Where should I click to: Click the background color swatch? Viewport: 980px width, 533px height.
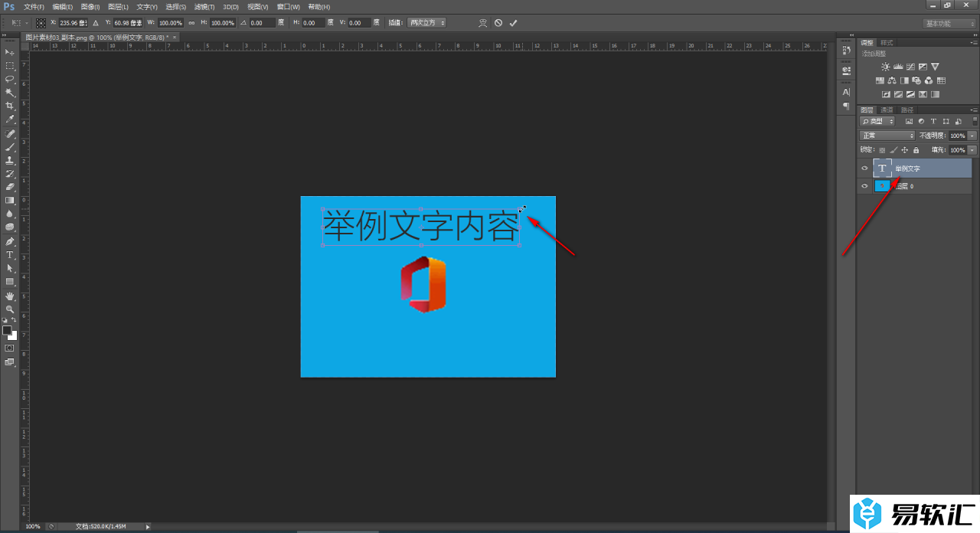(x=12, y=335)
